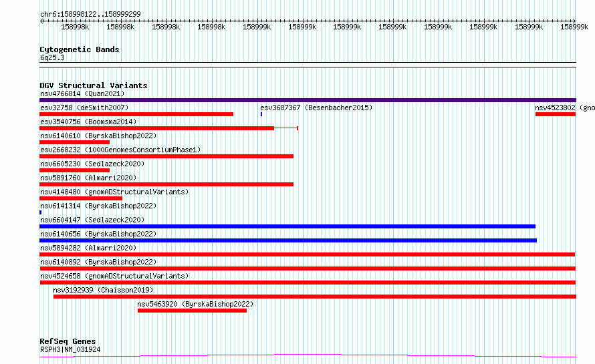595x364 pixels.
Task: Click the red esv2668232 variant bar
Action: (x=166, y=156)
